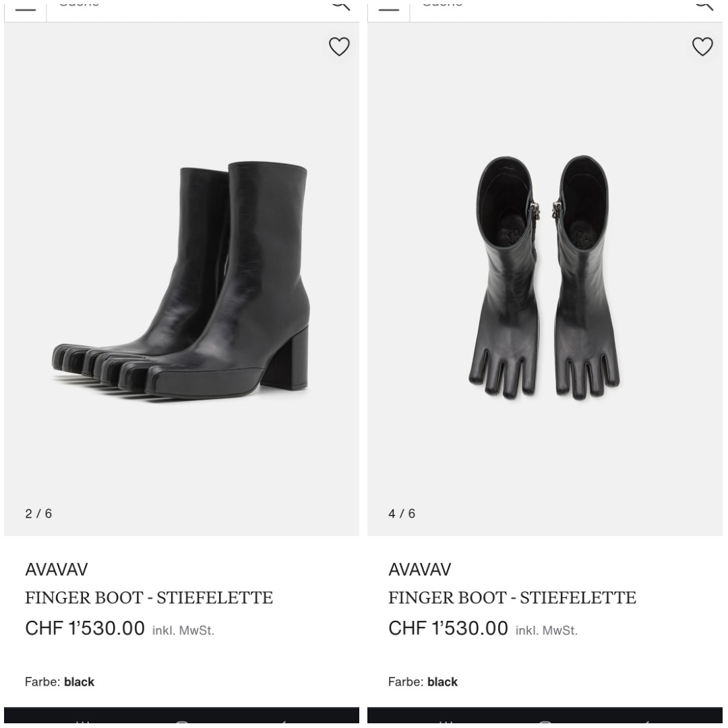Open hamburger menu on left screen
The height and width of the screenshot is (728, 728).
pos(26,9)
